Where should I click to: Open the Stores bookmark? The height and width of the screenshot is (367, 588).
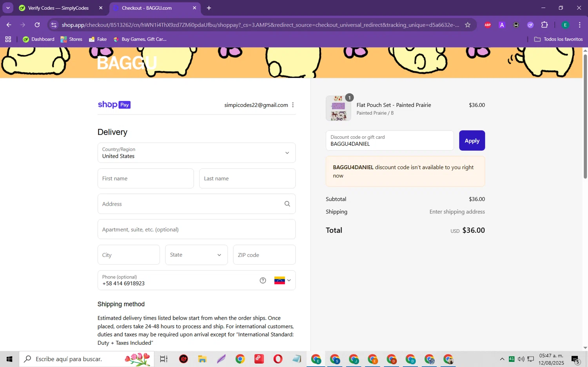point(71,39)
